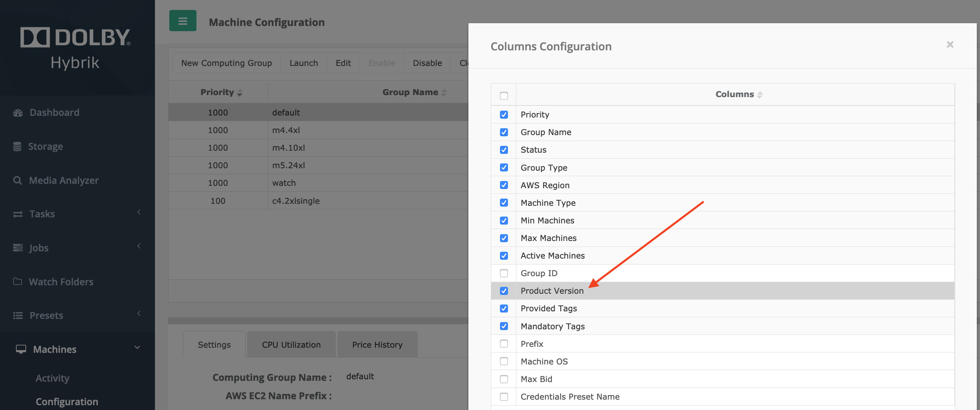Uncheck the AWS Region column checkbox
980x410 pixels.
(x=504, y=185)
